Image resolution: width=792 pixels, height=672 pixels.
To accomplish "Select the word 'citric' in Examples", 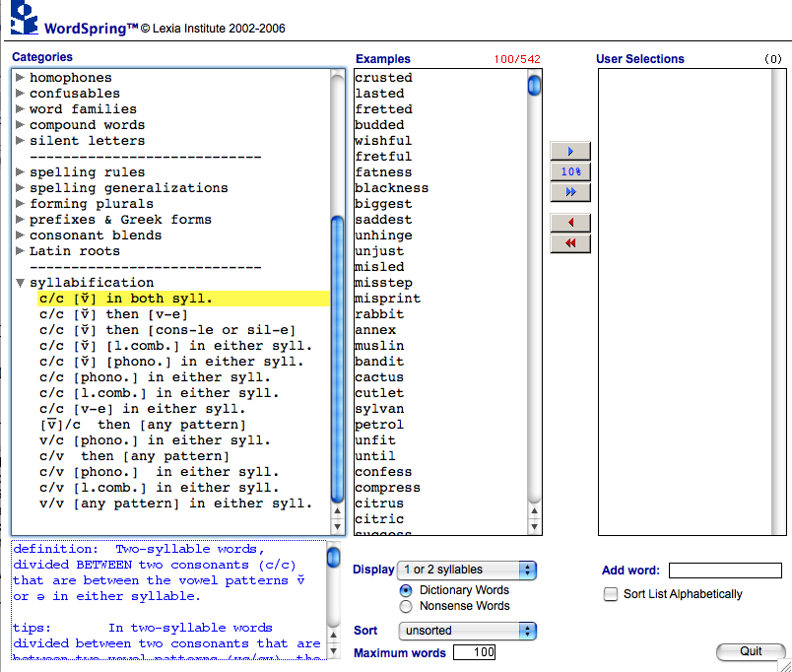I will [x=379, y=519].
